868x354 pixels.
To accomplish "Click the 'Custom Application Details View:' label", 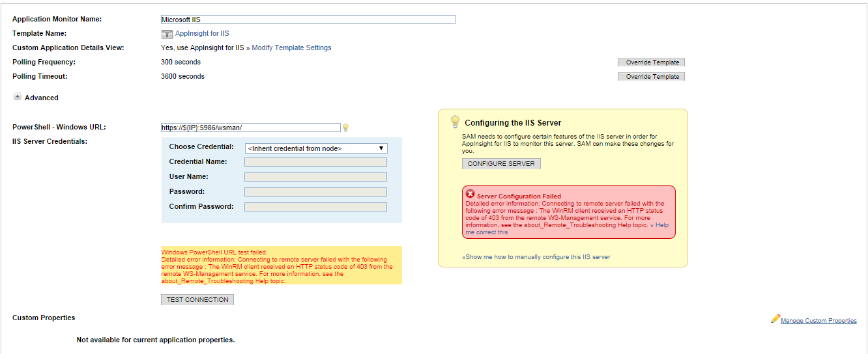I will (68, 48).
